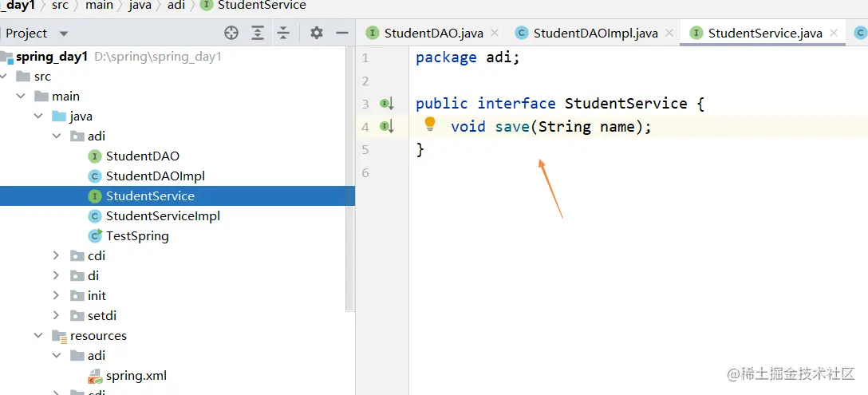
Task: Collapse the src folder
Action: click(x=5, y=77)
